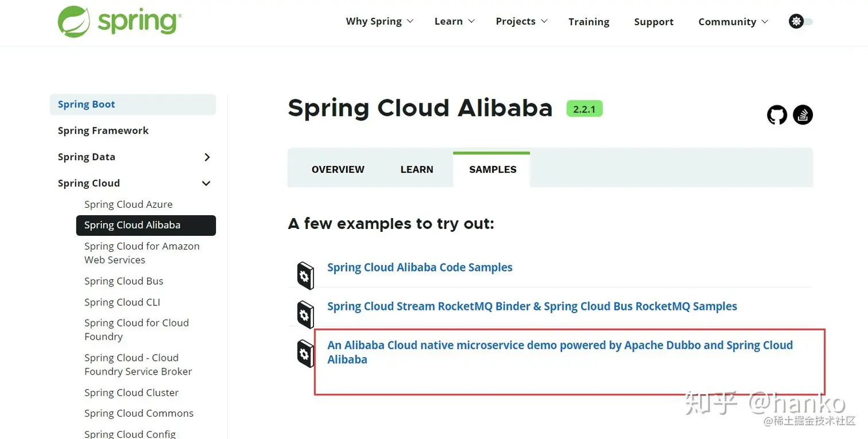Expand the Community dropdown menu
The width and height of the screenshot is (868, 439).
pos(733,22)
